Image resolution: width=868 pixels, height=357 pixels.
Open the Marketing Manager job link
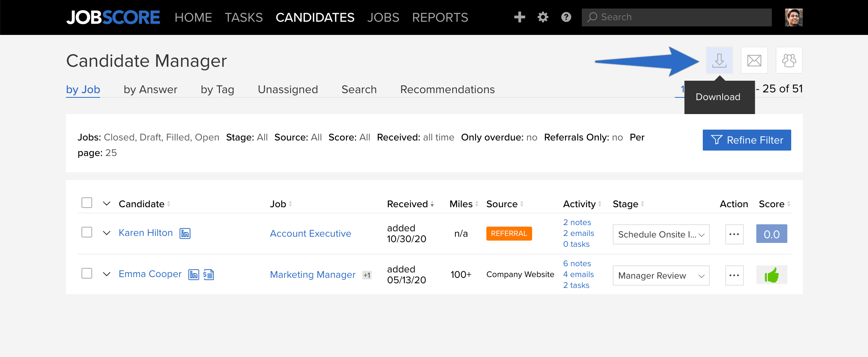pyautogui.click(x=313, y=275)
